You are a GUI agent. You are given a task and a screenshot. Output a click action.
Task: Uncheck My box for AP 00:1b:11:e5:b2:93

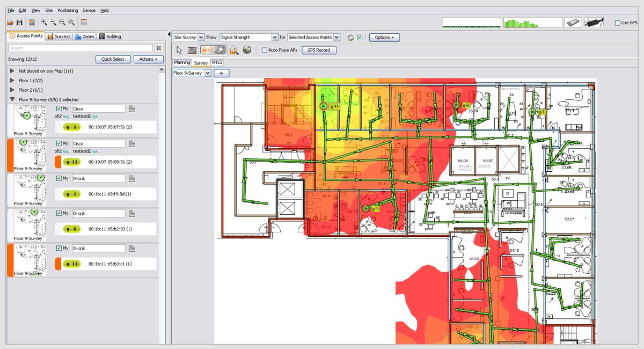click(59, 213)
